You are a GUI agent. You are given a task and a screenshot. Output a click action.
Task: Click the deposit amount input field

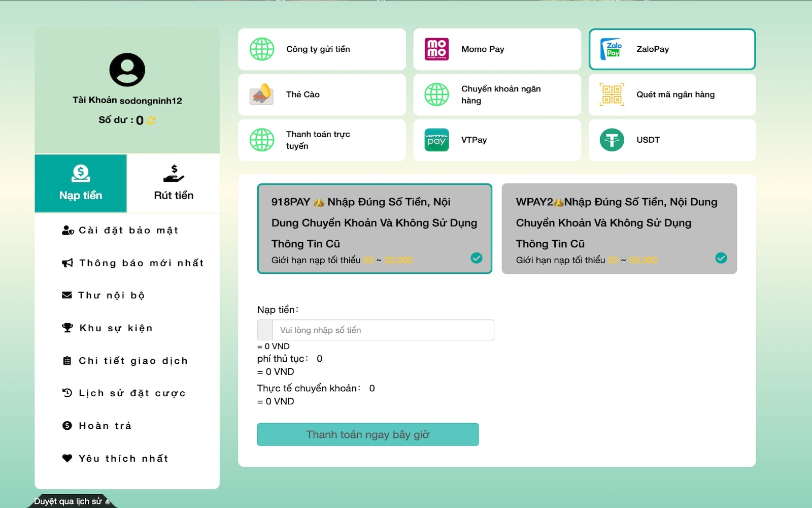tap(383, 330)
